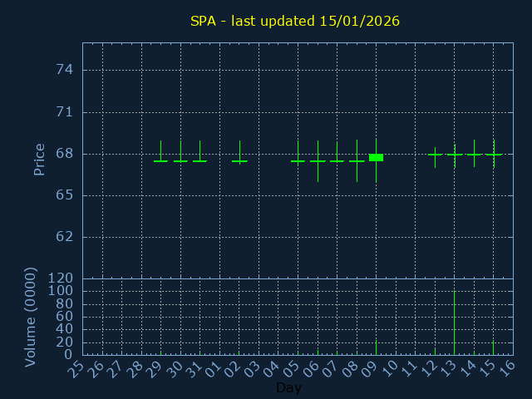Click the day 10 label on x-axis
The height and width of the screenshot is (399, 532).
(x=389, y=370)
